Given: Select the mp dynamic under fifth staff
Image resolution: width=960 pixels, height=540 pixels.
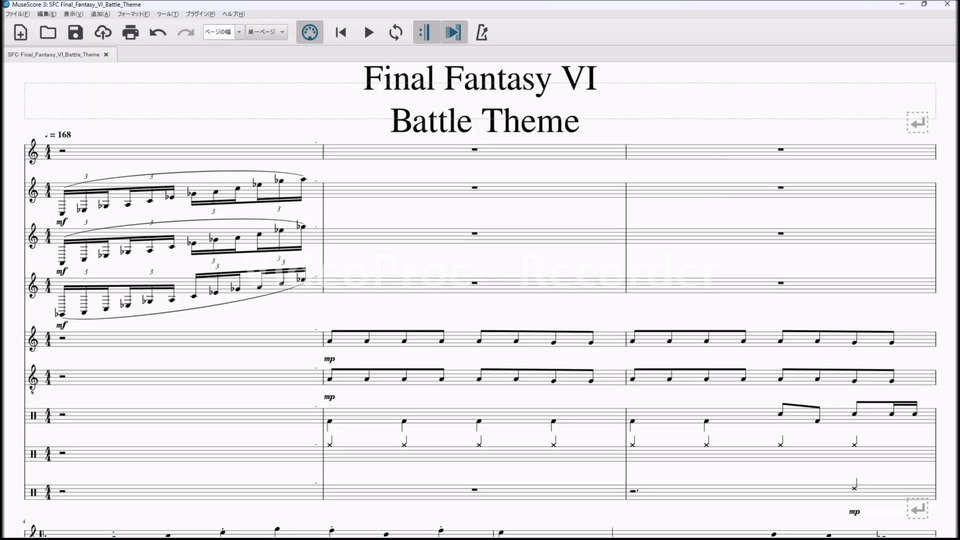Looking at the screenshot, I should pyautogui.click(x=329, y=359).
